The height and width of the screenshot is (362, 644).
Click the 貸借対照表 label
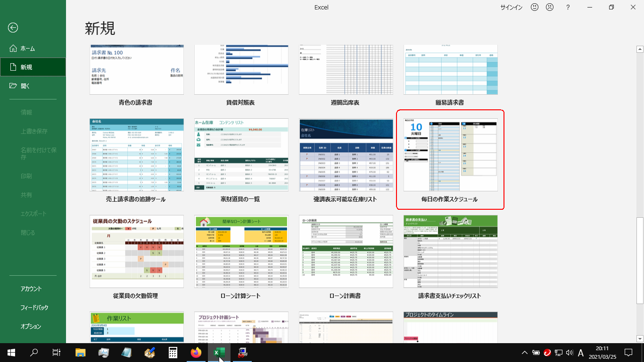coord(241,102)
